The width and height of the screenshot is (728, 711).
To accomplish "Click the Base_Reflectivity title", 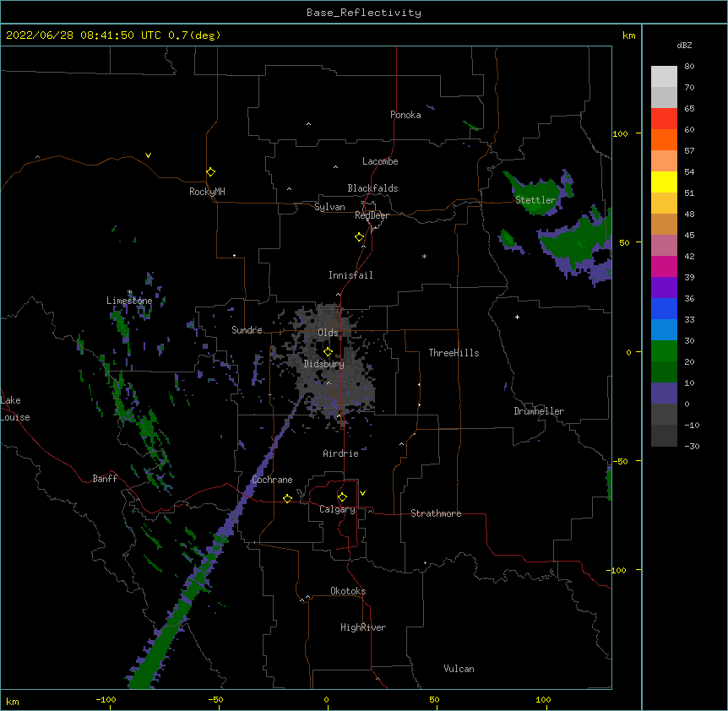I will [364, 13].
